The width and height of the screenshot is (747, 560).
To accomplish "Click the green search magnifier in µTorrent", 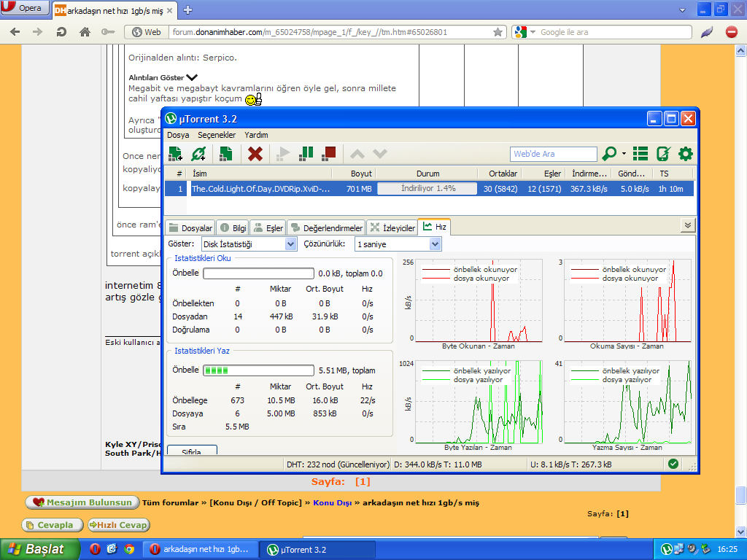I will pyautogui.click(x=609, y=154).
